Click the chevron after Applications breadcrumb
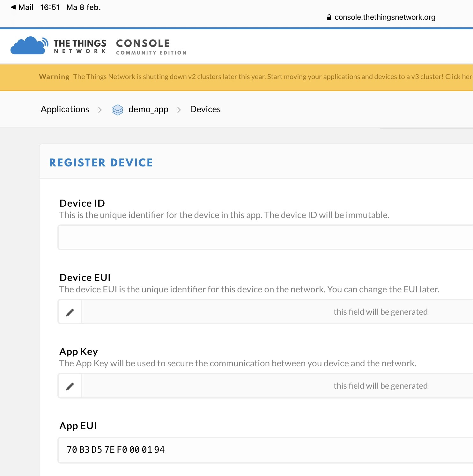The image size is (473, 476). coord(100,110)
